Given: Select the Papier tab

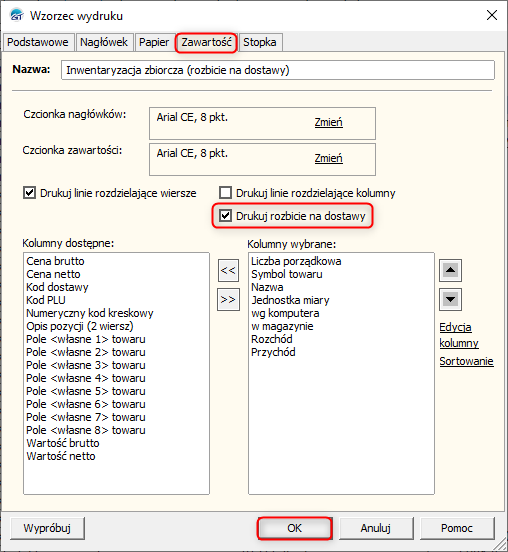Looking at the screenshot, I should coord(154,42).
